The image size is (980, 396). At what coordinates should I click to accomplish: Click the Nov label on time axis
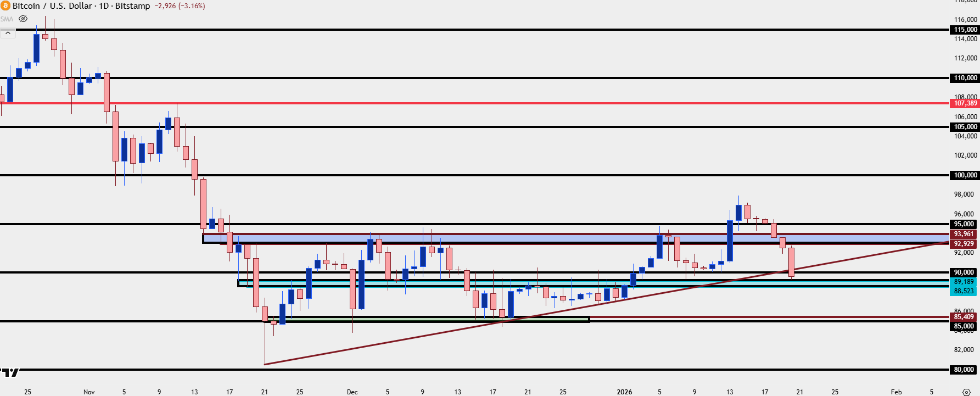click(89, 392)
